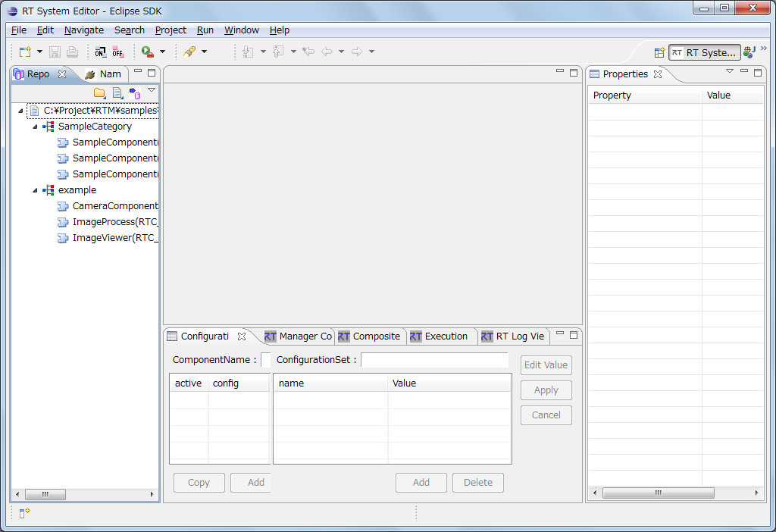This screenshot has height=532, width=776.
Task: Click the Add button beside Delete
Action: 421,483
